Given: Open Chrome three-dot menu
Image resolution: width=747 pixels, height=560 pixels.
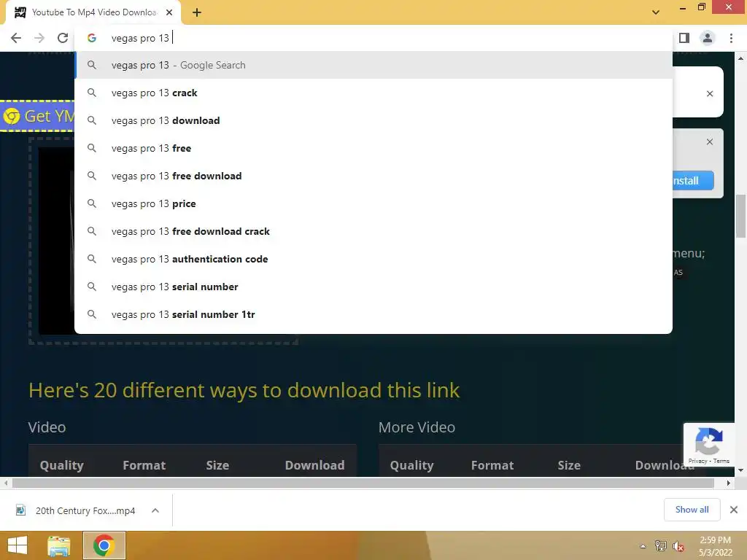Looking at the screenshot, I should pyautogui.click(x=731, y=38).
